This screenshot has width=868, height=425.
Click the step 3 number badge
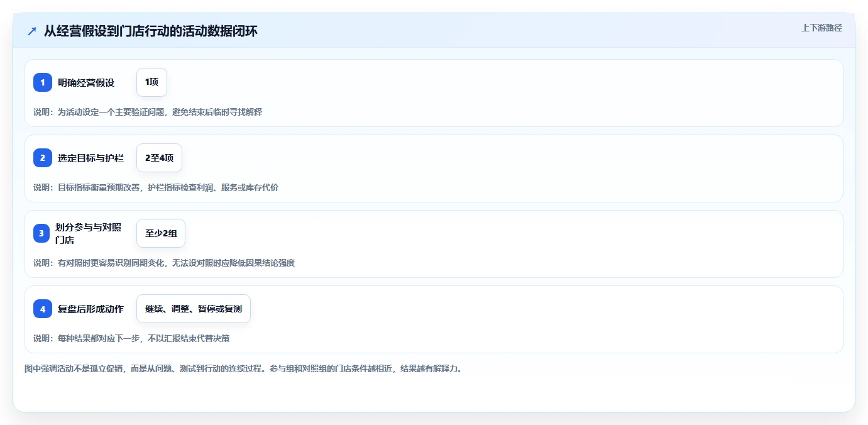point(43,233)
